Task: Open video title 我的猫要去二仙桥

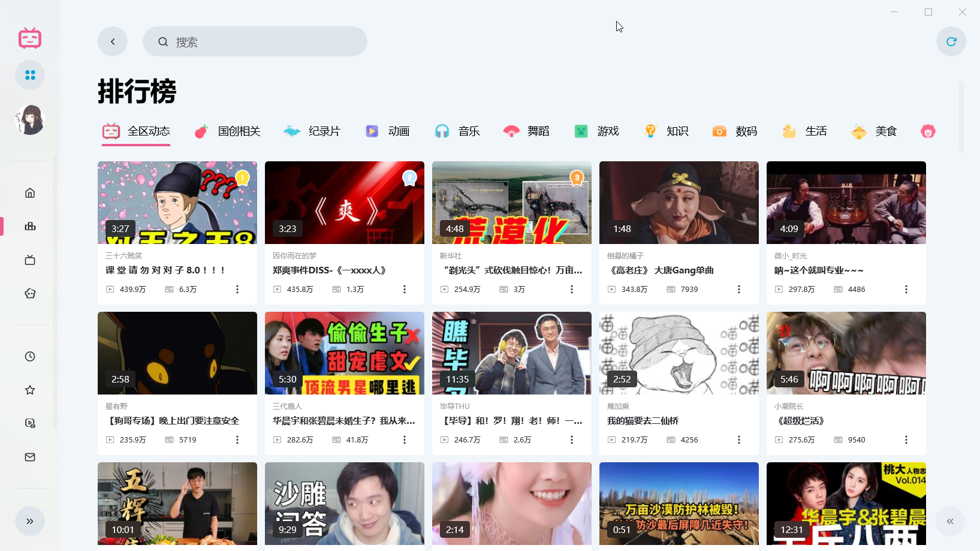Action: 643,421
